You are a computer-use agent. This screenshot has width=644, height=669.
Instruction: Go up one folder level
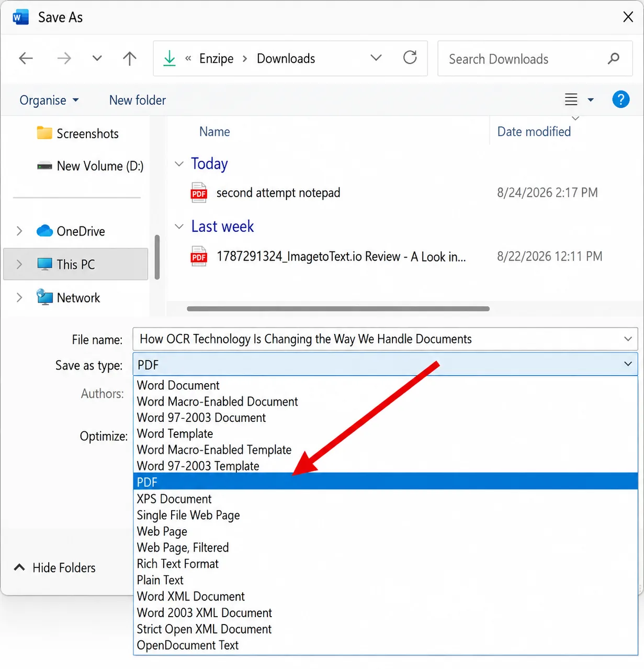tap(130, 58)
